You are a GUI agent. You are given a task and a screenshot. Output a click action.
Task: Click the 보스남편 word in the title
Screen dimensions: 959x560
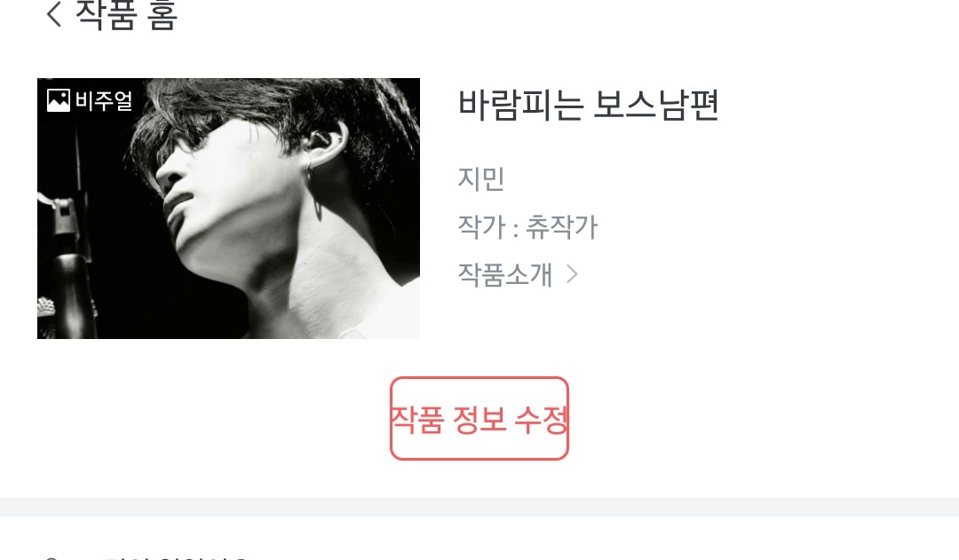pos(655,105)
